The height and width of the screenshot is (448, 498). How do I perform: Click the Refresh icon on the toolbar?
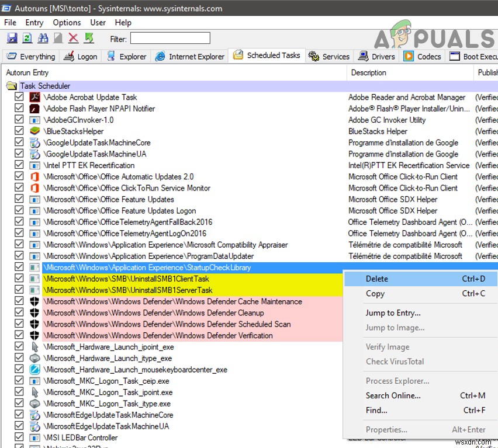click(x=27, y=38)
